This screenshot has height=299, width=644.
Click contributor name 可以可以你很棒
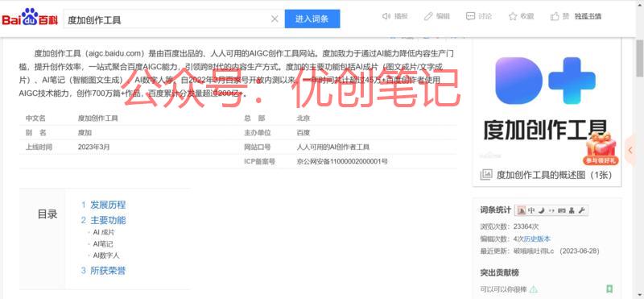click(504, 289)
